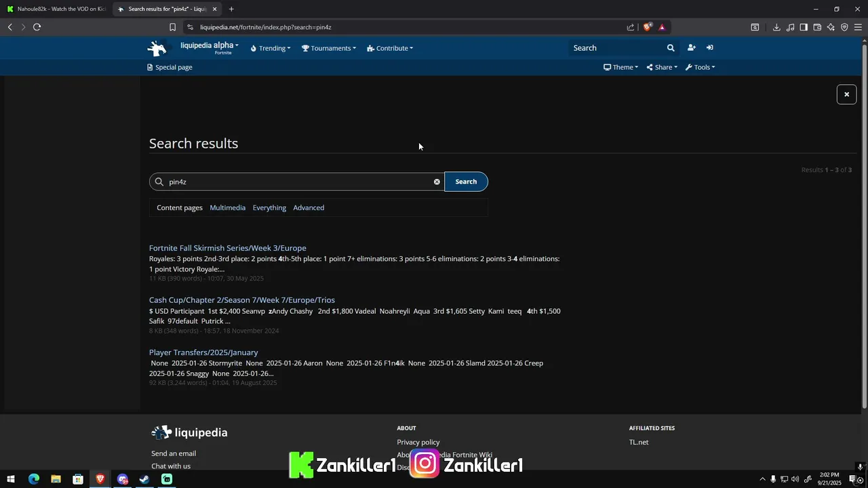Click the Send an email footer link
Screen dimensions: 868x488
click(x=174, y=453)
